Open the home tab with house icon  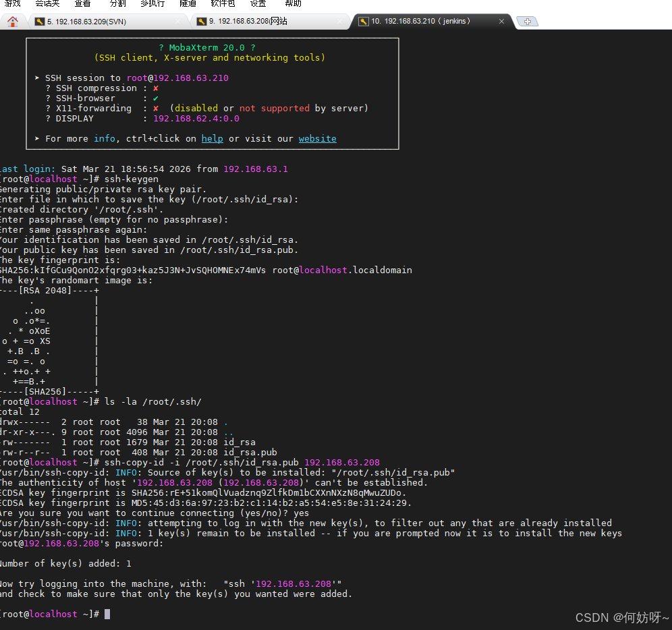(12, 22)
